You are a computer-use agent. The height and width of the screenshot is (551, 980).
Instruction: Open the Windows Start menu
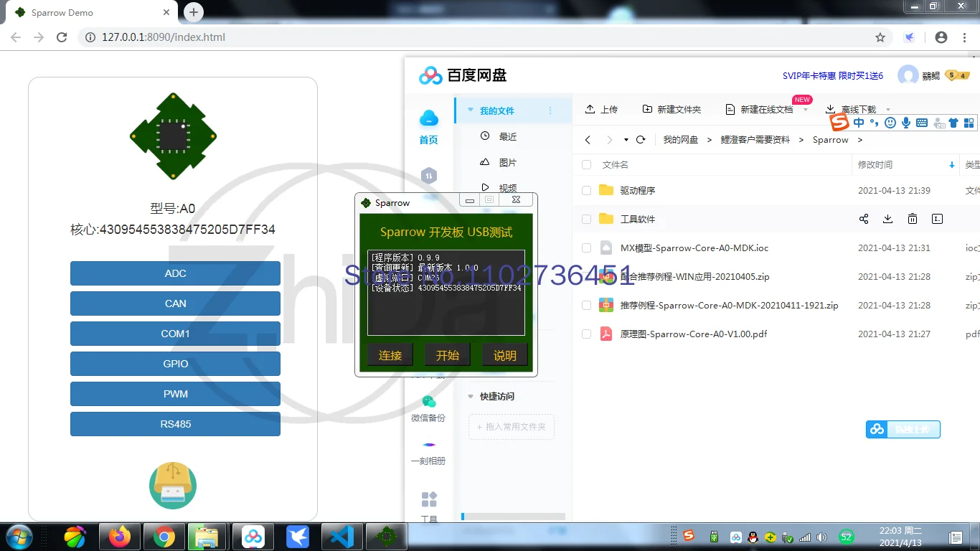(x=18, y=536)
